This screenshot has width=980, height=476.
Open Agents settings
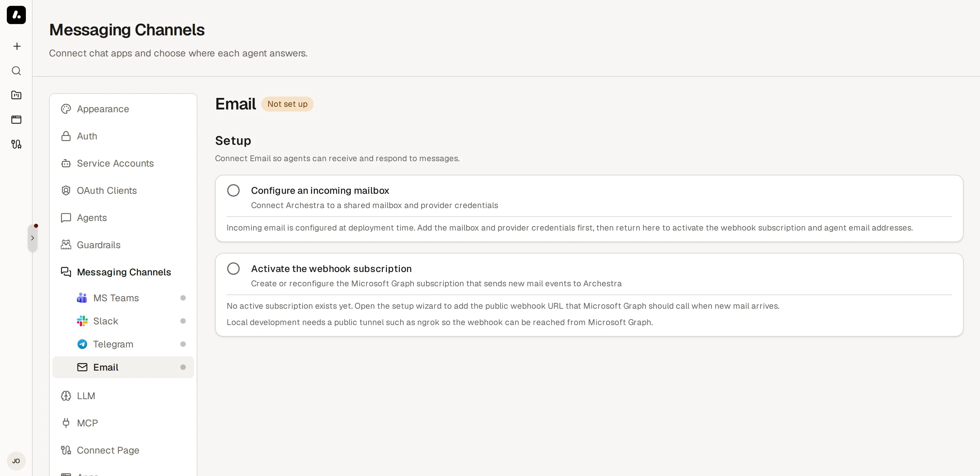[x=123, y=218]
